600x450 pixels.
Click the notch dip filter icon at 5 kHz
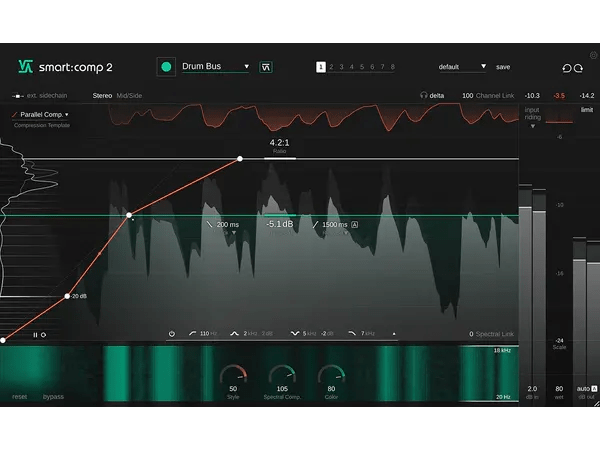pyautogui.click(x=295, y=334)
